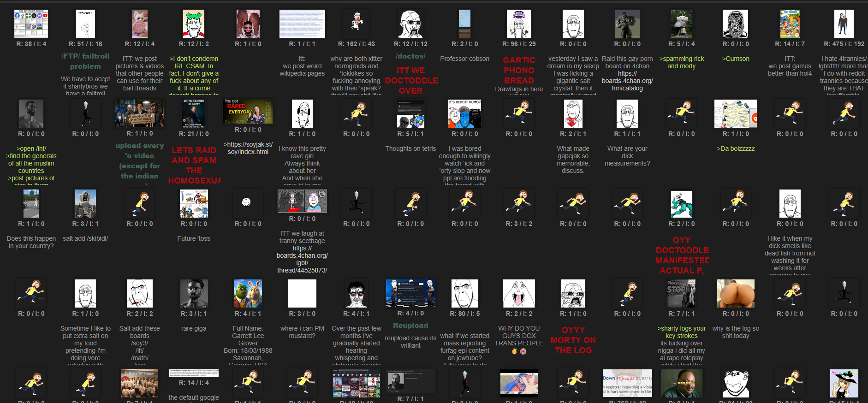Click the "Thoughts on tetris" post text
The height and width of the screenshot is (403, 868).
(410, 148)
